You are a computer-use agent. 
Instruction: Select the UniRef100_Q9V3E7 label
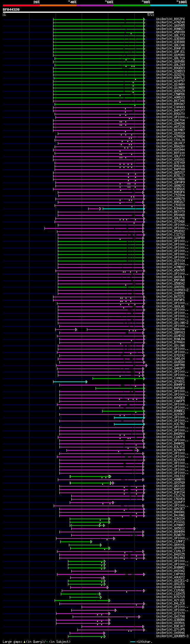[x=170, y=509]
